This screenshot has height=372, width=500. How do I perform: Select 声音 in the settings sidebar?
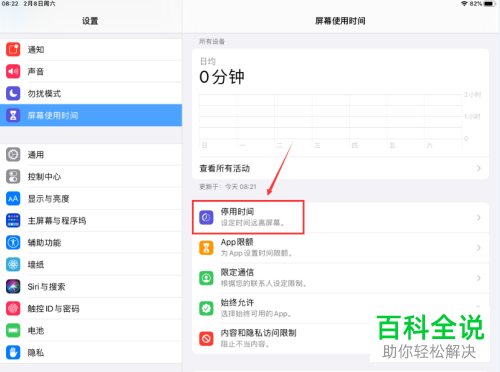(x=91, y=71)
